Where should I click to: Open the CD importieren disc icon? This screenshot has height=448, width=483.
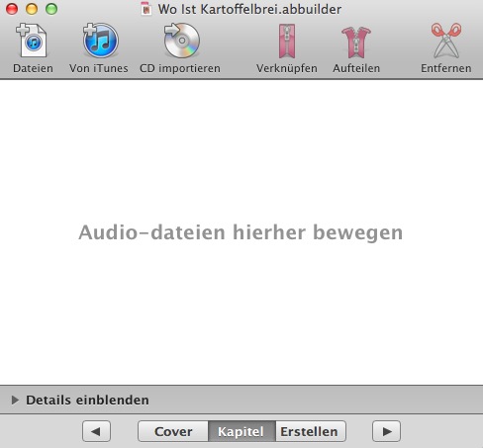[x=181, y=41]
